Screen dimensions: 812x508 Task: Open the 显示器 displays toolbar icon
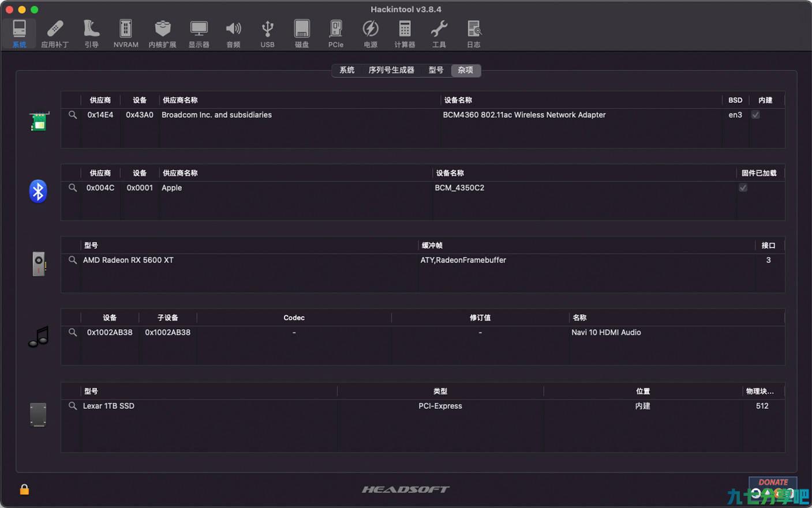199,33
